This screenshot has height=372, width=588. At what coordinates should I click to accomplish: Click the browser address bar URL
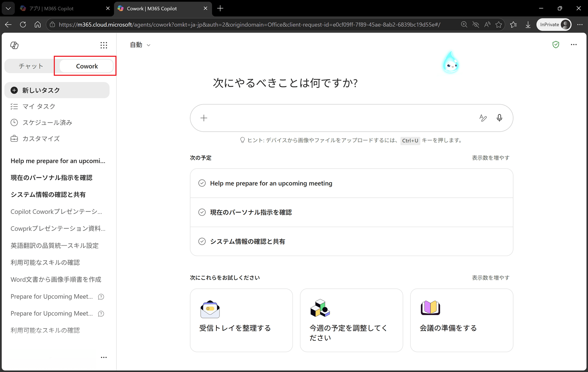pyautogui.click(x=249, y=24)
